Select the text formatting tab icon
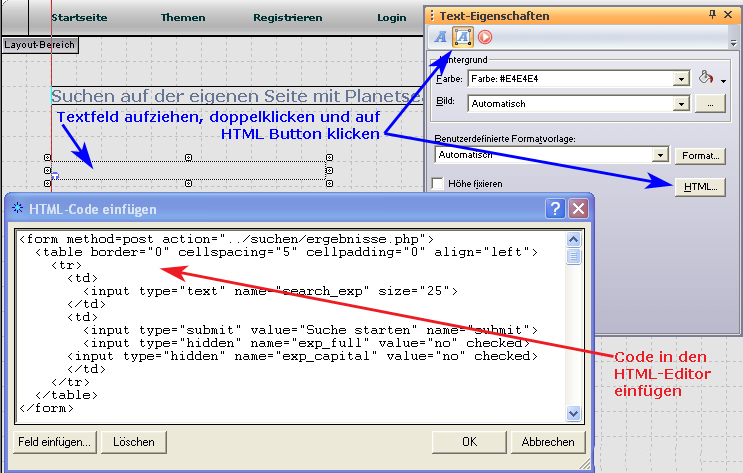The height and width of the screenshot is (473, 743). pyautogui.click(x=441, y=38)
